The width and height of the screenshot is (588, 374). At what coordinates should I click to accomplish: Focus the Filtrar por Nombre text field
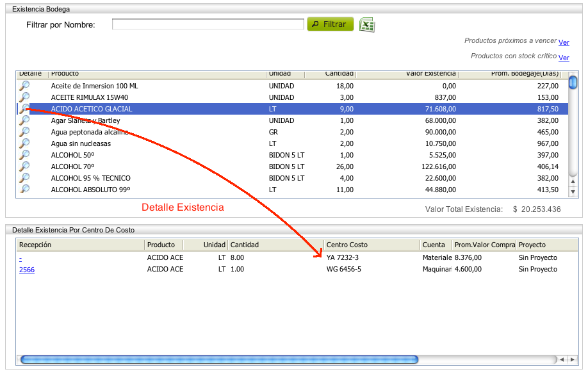pos(208,24)
